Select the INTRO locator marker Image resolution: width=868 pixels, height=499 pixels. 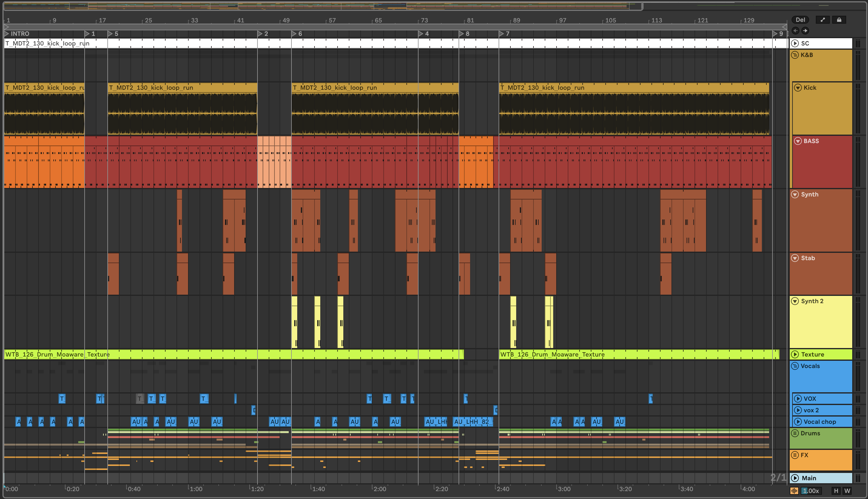click(x=6, y=34)
